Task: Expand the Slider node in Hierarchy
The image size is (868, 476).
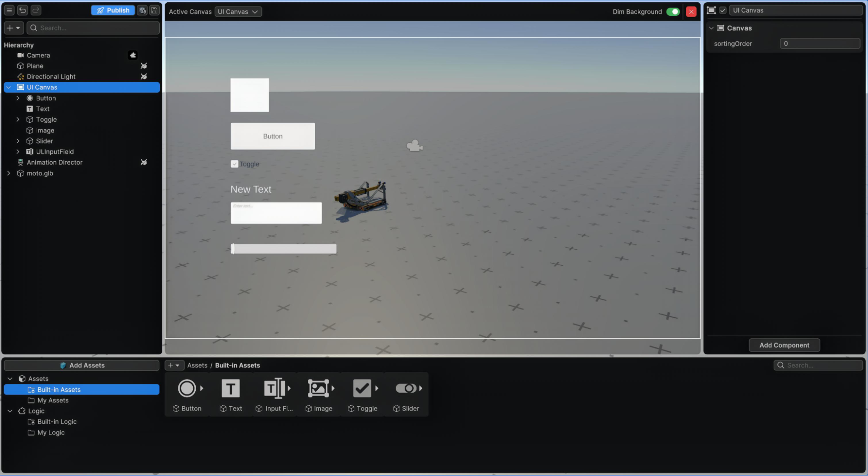Action: click(x=18, y=141)
